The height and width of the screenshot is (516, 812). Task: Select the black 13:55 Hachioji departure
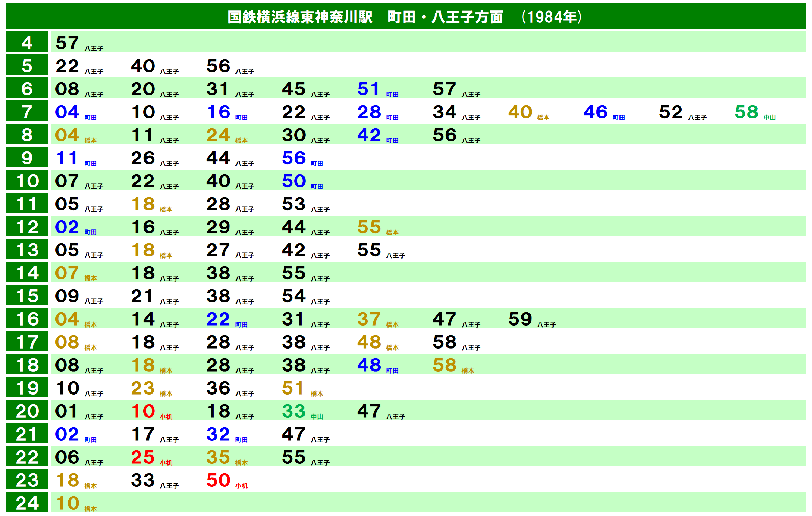pyautogui.click(x=369, y=250)
